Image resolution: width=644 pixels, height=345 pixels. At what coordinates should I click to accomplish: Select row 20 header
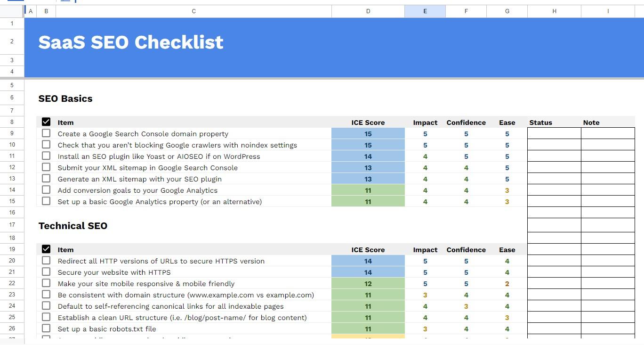(12, 261)
